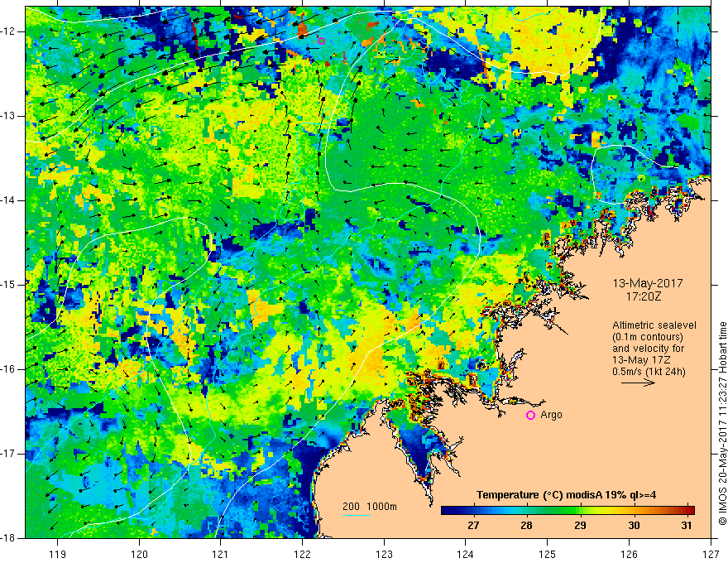Click the 'and velocity for' caption line
Viewport: 728px width, 563px height.
coord(648,349)
